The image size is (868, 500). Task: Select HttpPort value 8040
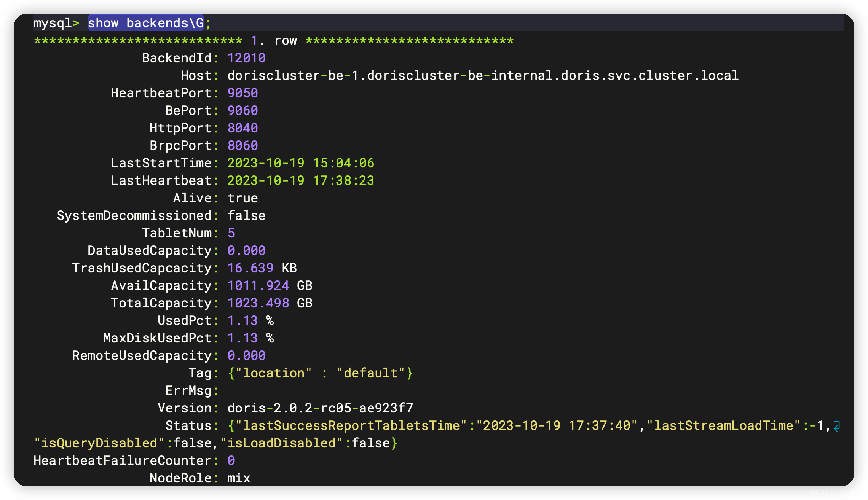point(243,128)
